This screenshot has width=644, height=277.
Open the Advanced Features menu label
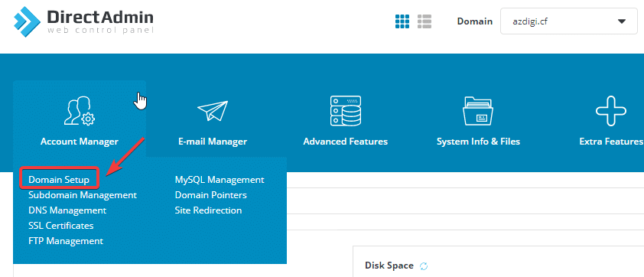pyautogui.click(x=346, y=142)
